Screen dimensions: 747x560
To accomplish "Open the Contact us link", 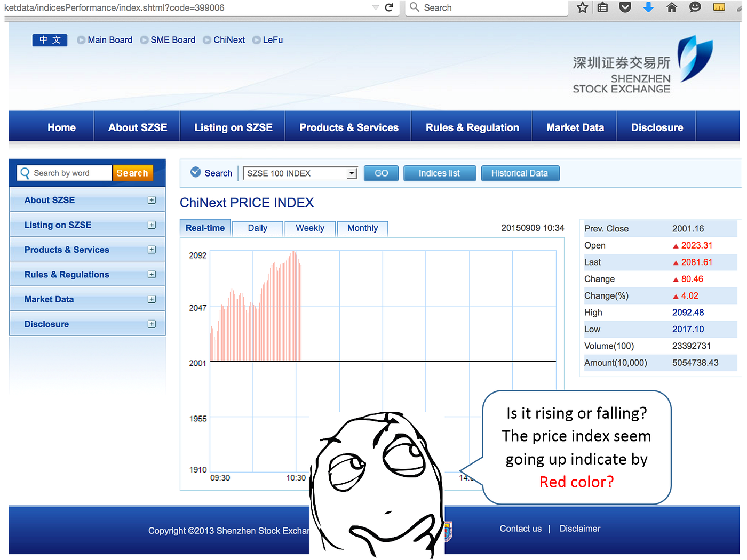I will point(520,529).
